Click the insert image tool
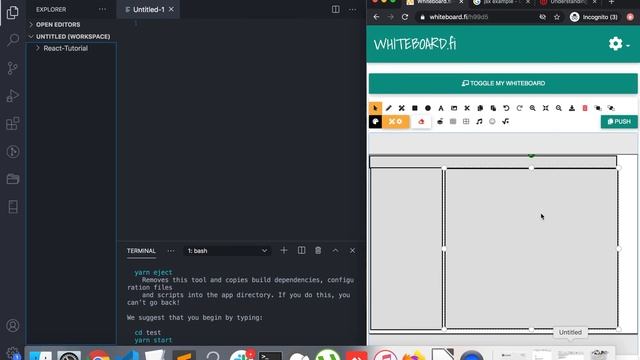Viewport: 640px width, 360px height. click(454, 108)
